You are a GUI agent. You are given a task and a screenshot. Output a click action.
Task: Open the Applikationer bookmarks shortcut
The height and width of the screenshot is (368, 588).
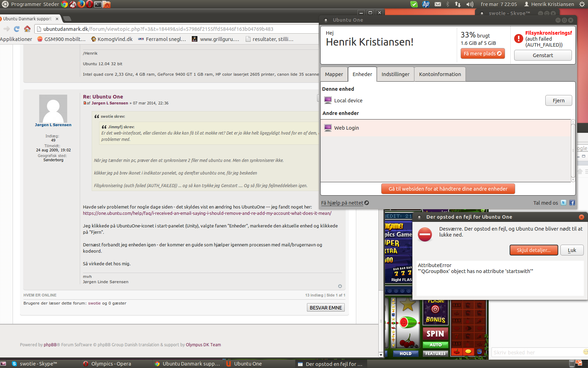(x=16, y=39)
